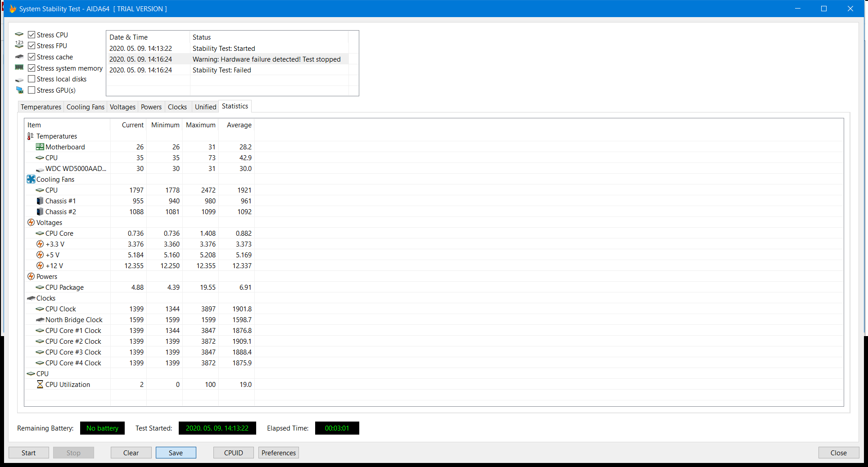
Task: Open the Voltages tab
Action: coord(122,107)
